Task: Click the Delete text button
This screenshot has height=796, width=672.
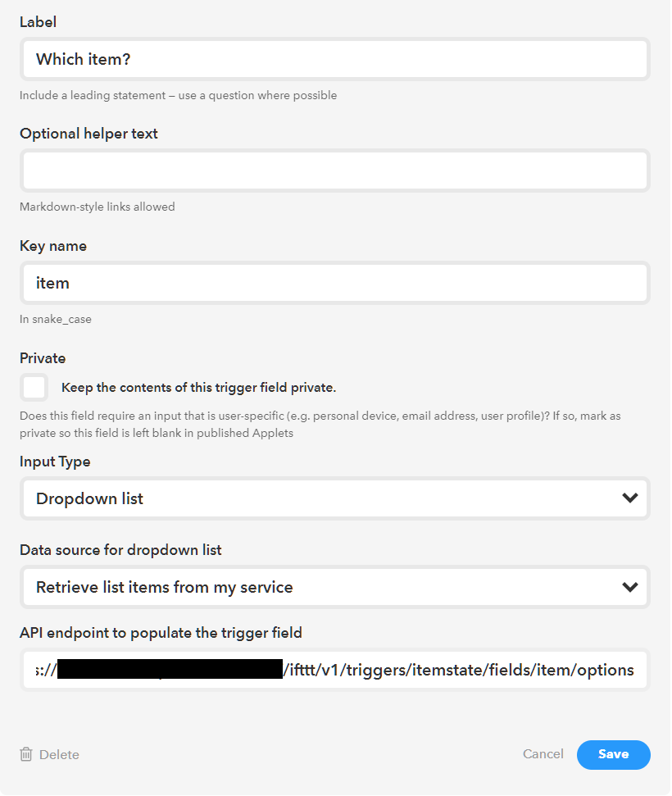Action: [59, 754]
